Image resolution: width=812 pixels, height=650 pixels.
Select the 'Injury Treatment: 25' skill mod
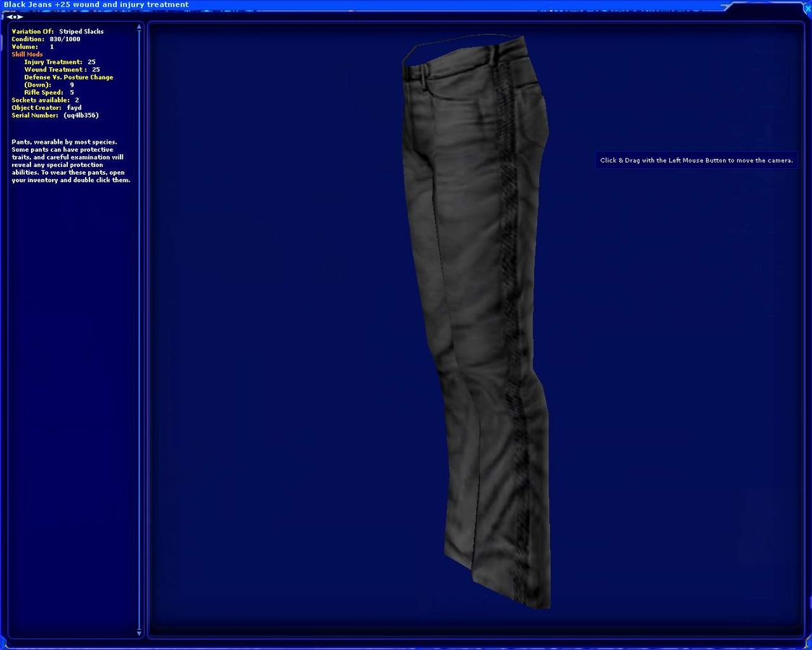pyautogui.click(x=59, y=62)
